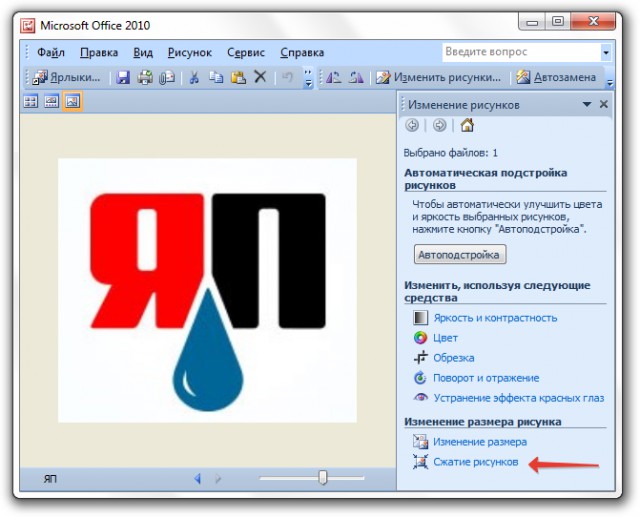The image size is (640, 517).
Task: Go to the previous picture arrow
Action: (x=198, y=478)
